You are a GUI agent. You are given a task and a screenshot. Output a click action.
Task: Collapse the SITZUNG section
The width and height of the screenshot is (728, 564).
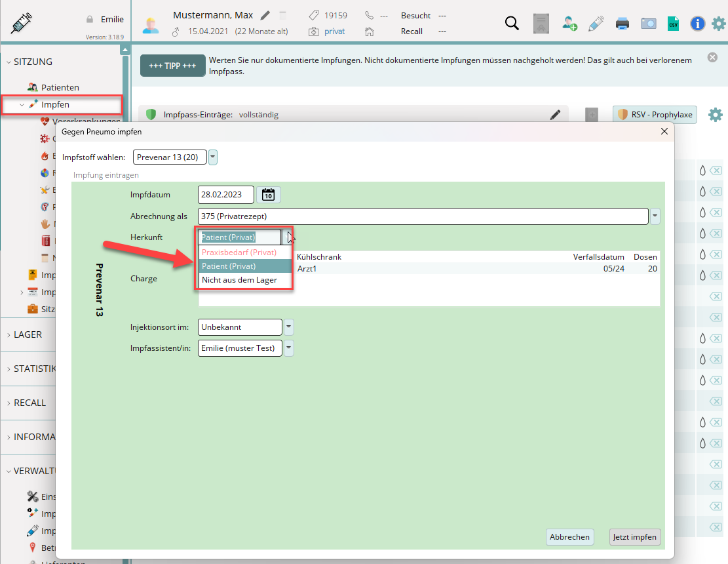9,62
